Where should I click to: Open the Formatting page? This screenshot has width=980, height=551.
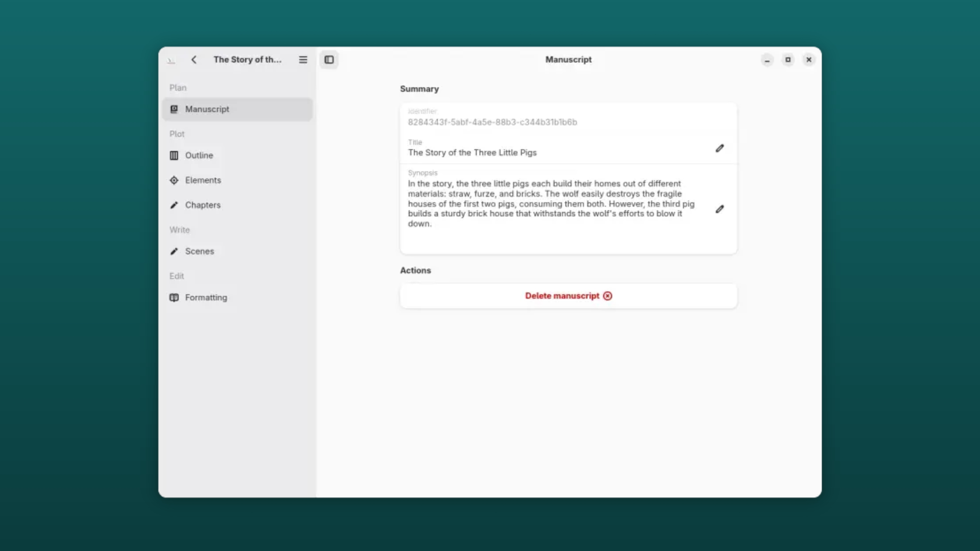coord(238,298)
